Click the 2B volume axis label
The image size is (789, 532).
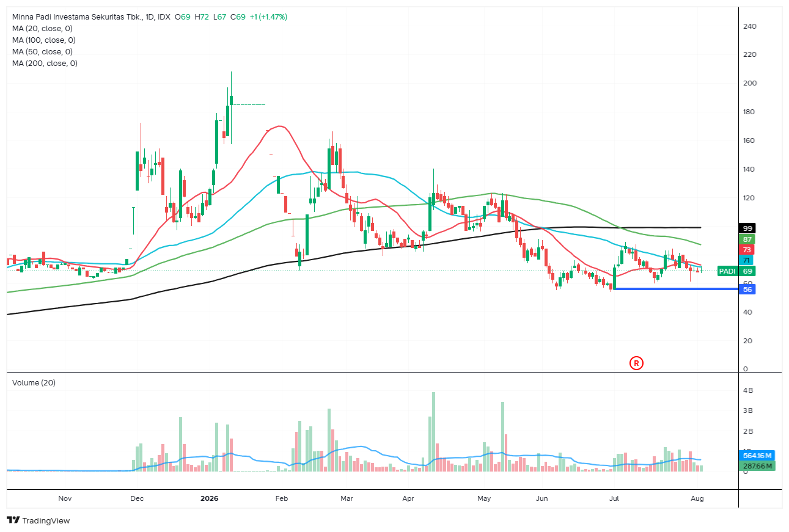click(747, 431)
